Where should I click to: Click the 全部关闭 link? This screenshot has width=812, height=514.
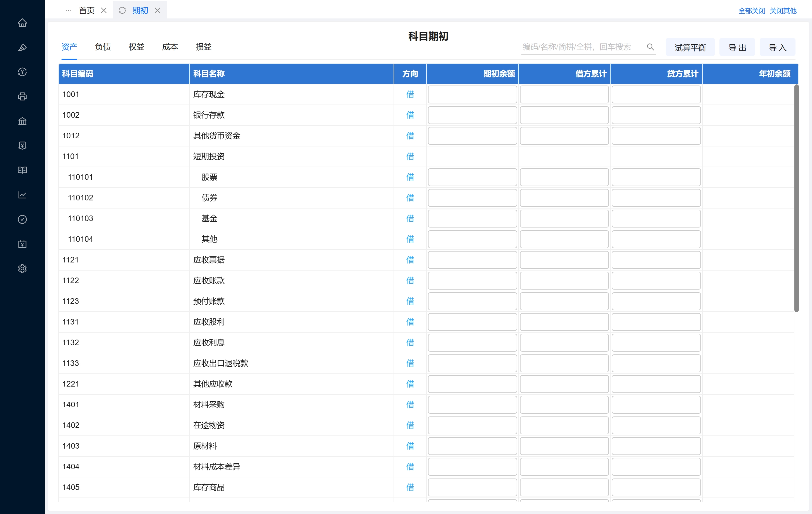pyautogui.click(x=751, y=11)
